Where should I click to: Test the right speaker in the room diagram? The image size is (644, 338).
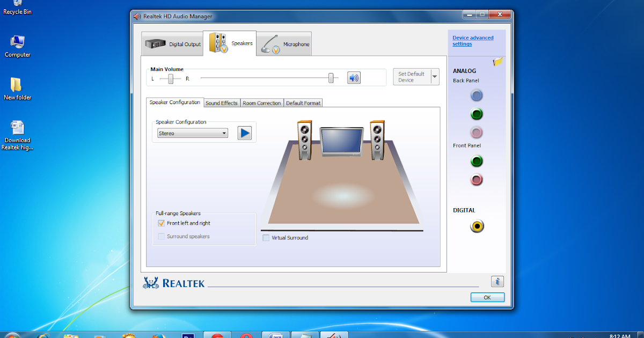click(378, 139)
